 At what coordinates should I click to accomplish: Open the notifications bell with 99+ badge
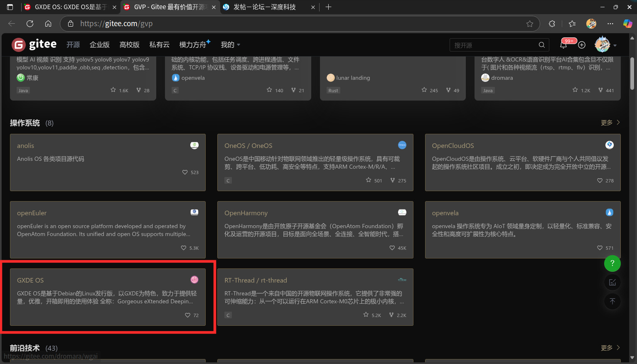(563, 44)
